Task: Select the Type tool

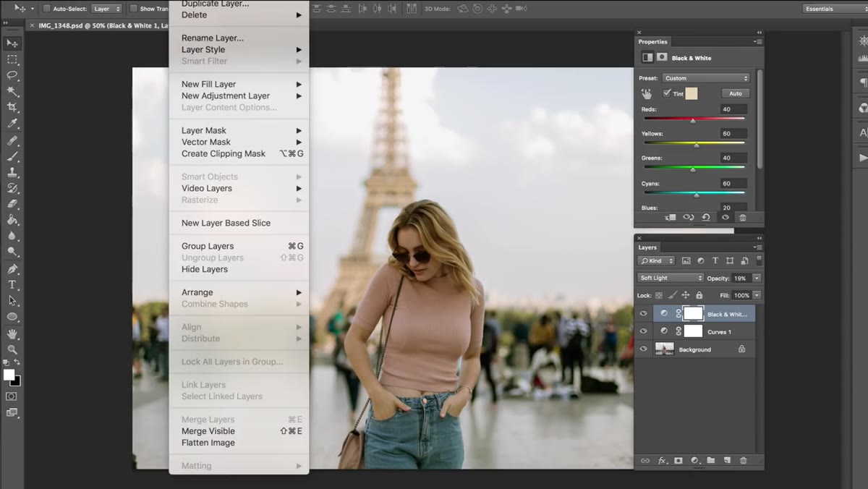Action: pos(12,284)
